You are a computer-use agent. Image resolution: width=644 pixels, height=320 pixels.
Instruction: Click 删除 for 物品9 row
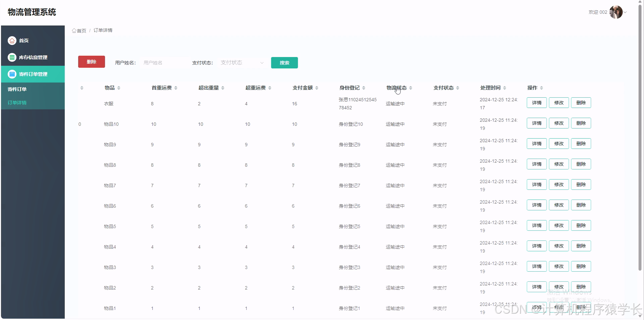tap(581, 144)
